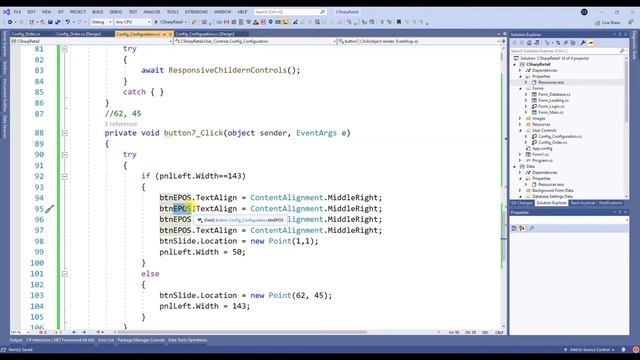Click the screwdriver quick actions icon on line 95
This screenshot has height=360, width=640.
pyautogui.click(x=49, y=209)
